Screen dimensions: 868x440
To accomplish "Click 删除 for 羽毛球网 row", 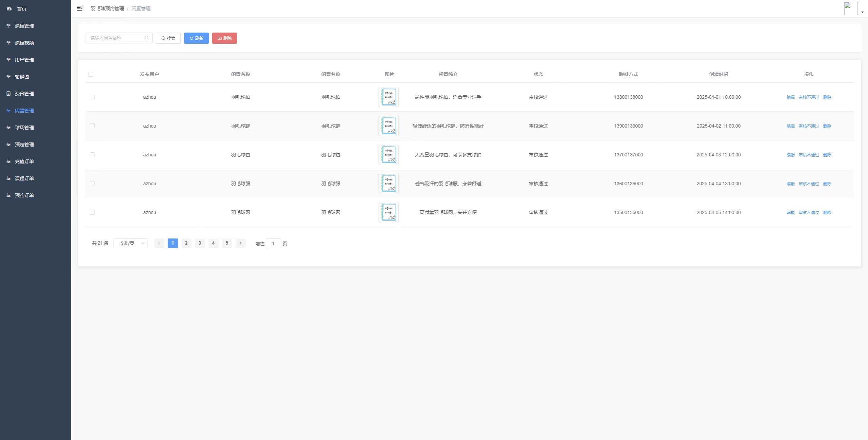I will point(827,213).
